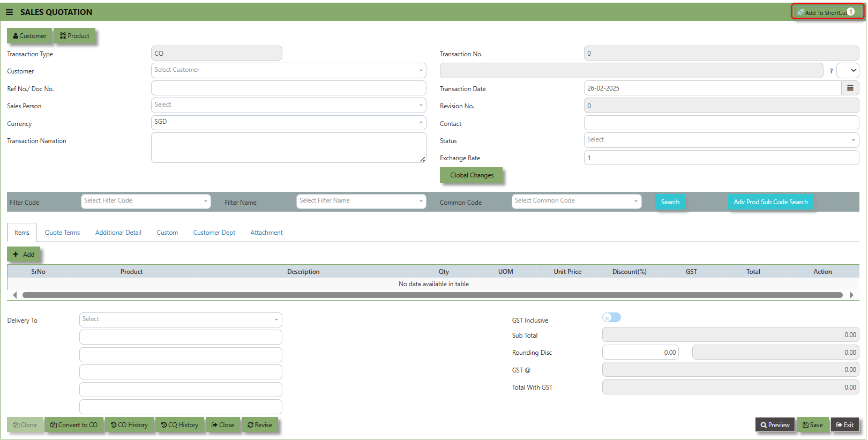Screen dimensions: 868x440
Task: Expand the Select Customer dropdown
Action: (288, 70)
